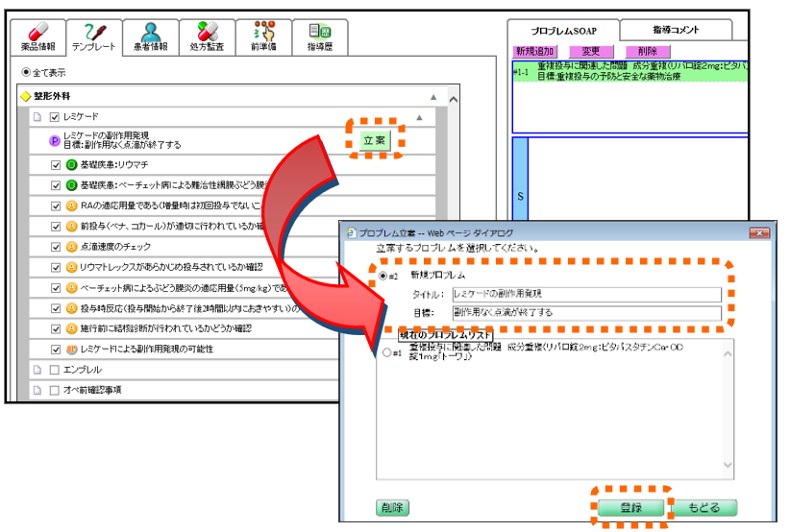This screenshot has height=532, width=790.
Task: Switch to the プロブレムSOAP tab
Action: click(564, 31)
